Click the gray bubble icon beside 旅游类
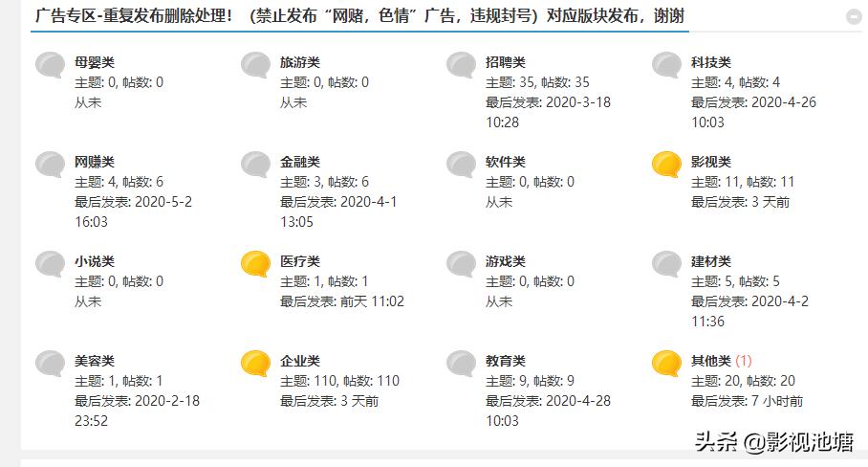This screenshot has width=868, height=467. point(256,65)
